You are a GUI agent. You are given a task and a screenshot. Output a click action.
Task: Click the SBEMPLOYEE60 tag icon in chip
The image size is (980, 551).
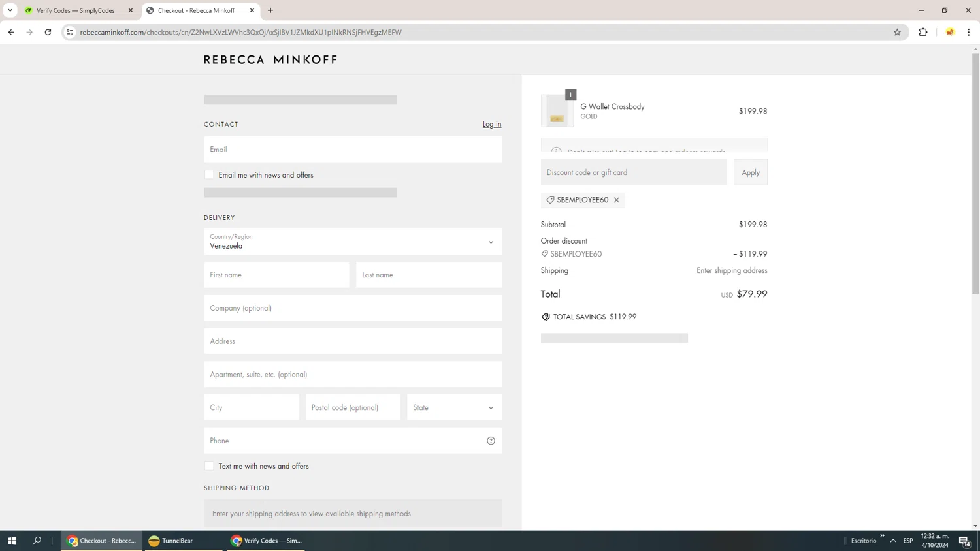pos(550,200)
